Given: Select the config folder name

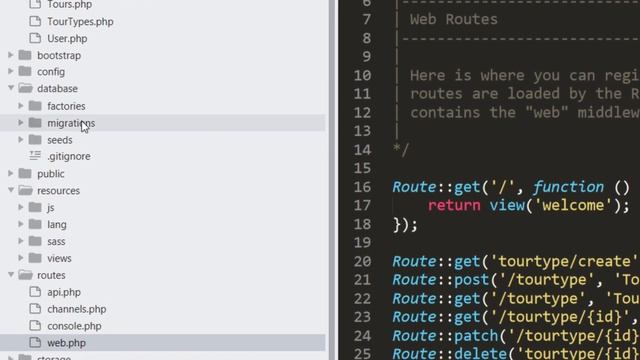Looking at the screenshot, I should 51,72.
